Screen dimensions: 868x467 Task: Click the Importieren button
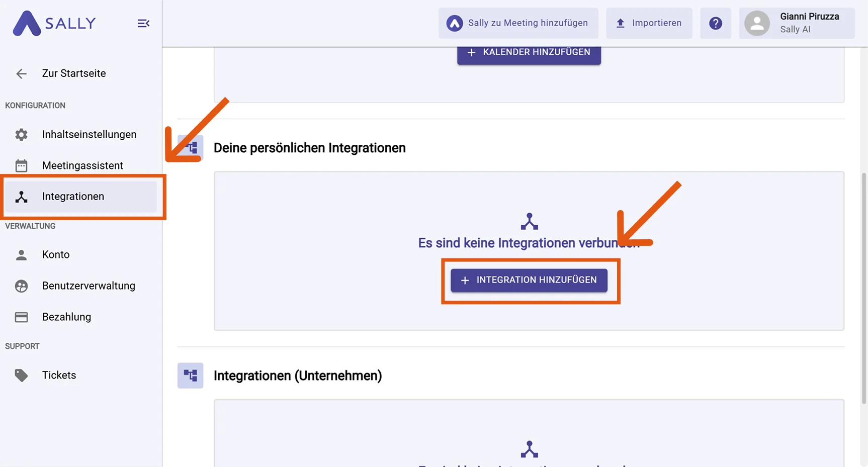click(x=649, y=23)
